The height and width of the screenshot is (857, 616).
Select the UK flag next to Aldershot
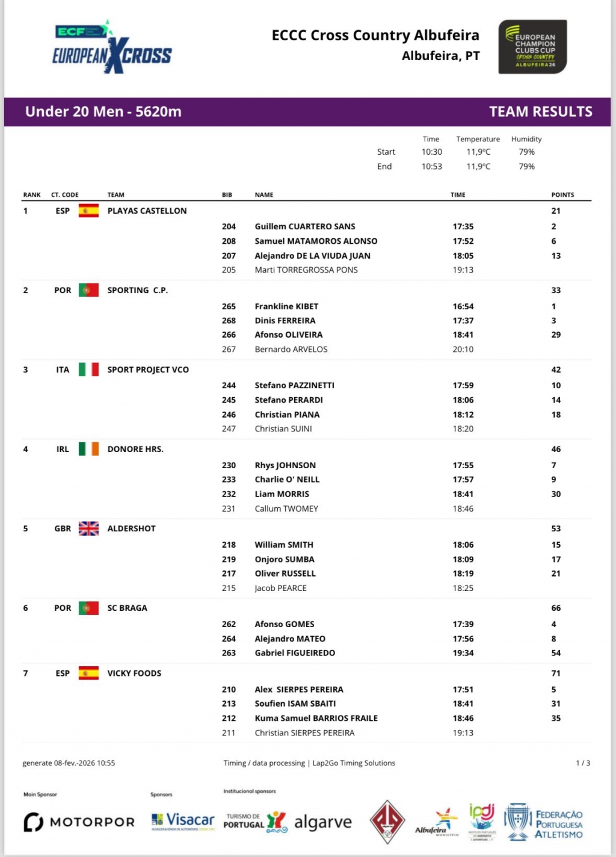point(88,528)
